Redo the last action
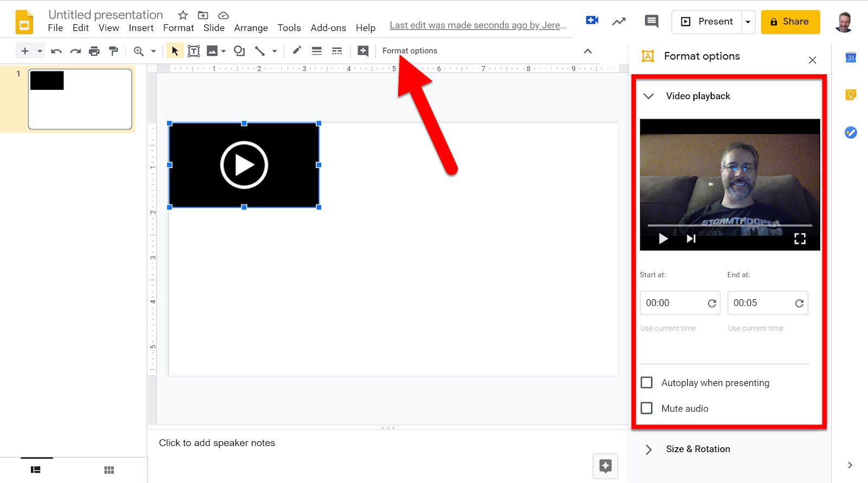The width and height of the screenshot is (868, 483). coord(75,51)
